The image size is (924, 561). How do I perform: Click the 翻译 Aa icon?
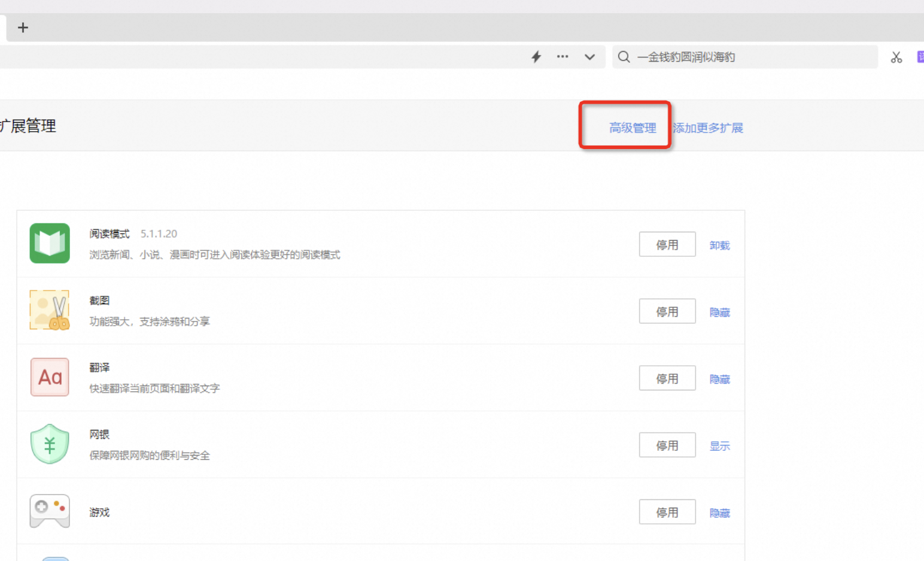(x=50, y=377)
